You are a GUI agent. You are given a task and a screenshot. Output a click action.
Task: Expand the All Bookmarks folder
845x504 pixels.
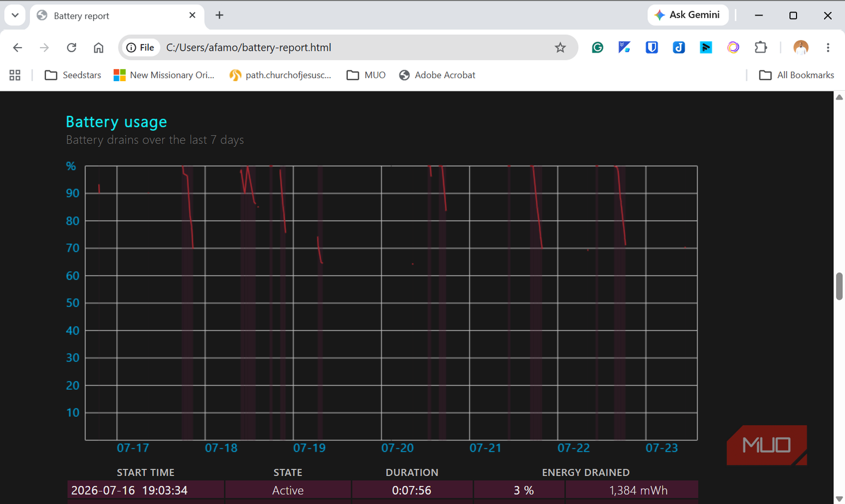[797, 75]
